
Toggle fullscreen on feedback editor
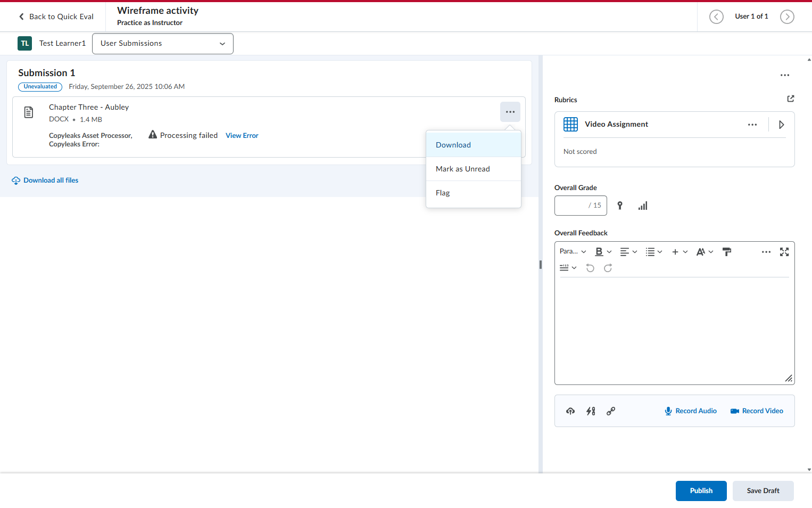[784, 252]
